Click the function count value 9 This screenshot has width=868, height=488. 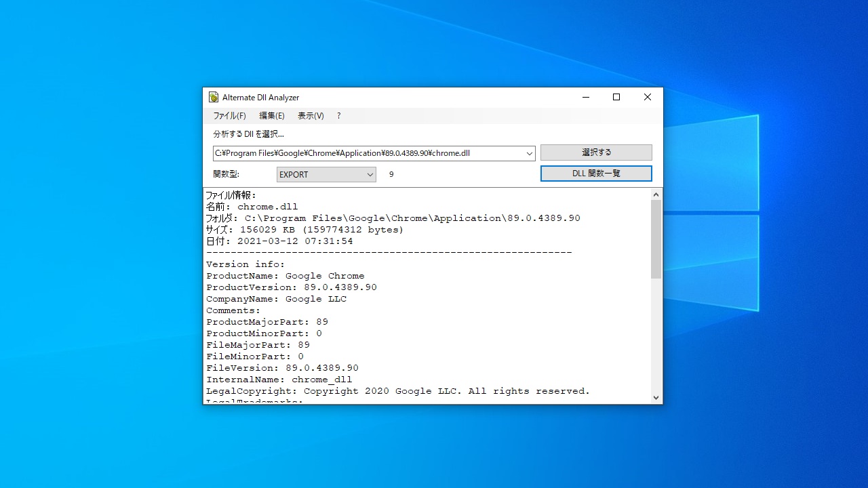coord(391,174)
